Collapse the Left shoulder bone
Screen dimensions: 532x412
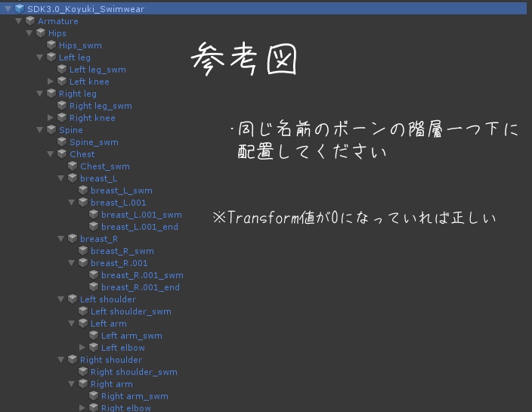61,299
